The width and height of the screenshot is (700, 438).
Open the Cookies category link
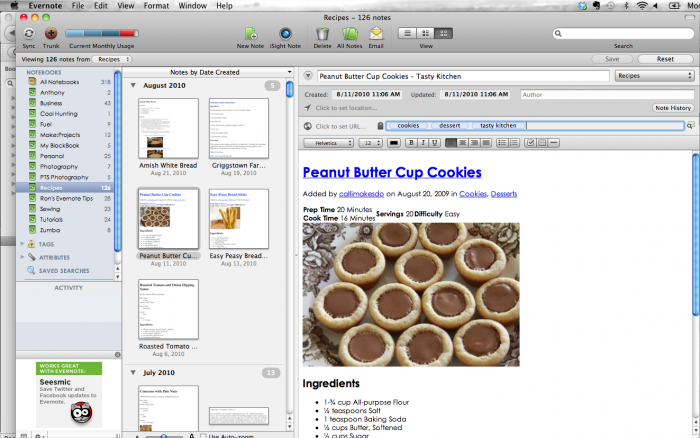click(x=473, y=194)
